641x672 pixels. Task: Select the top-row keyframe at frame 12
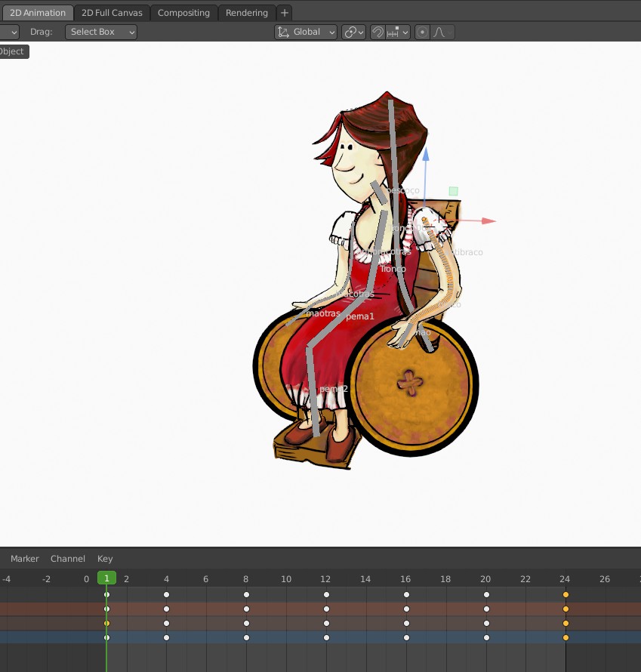pos(326,594)
